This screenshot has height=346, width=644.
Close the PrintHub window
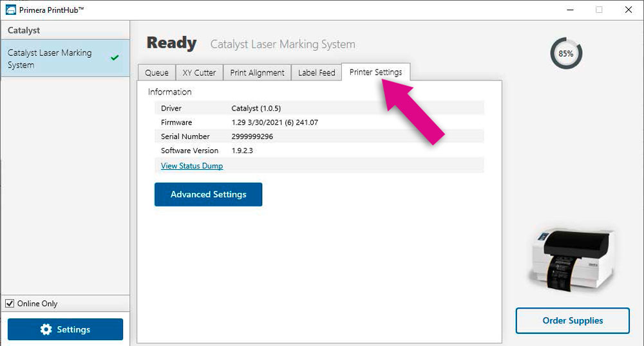tap(629, 10)
